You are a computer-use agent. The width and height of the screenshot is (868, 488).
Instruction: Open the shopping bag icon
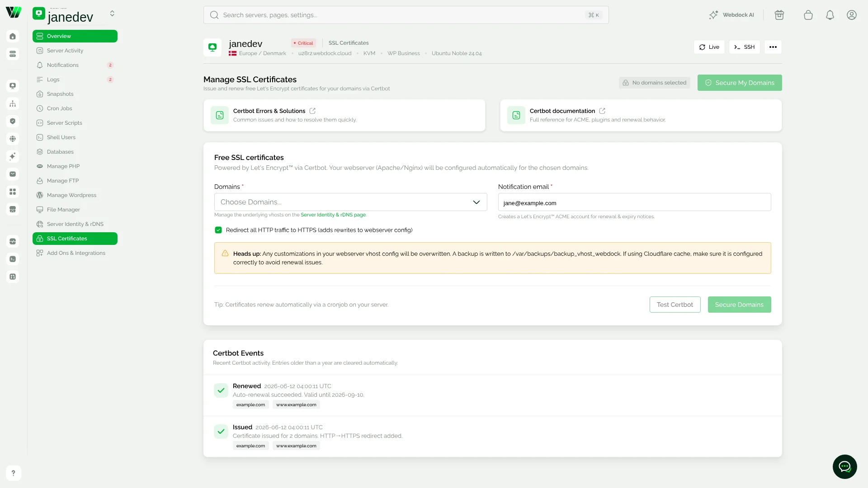click(x=808, y=15)
